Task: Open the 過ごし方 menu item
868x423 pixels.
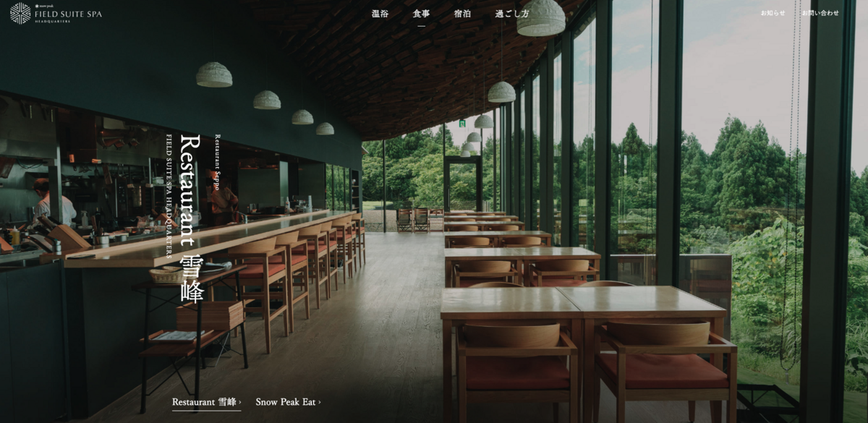Action: tap(512, 14)
